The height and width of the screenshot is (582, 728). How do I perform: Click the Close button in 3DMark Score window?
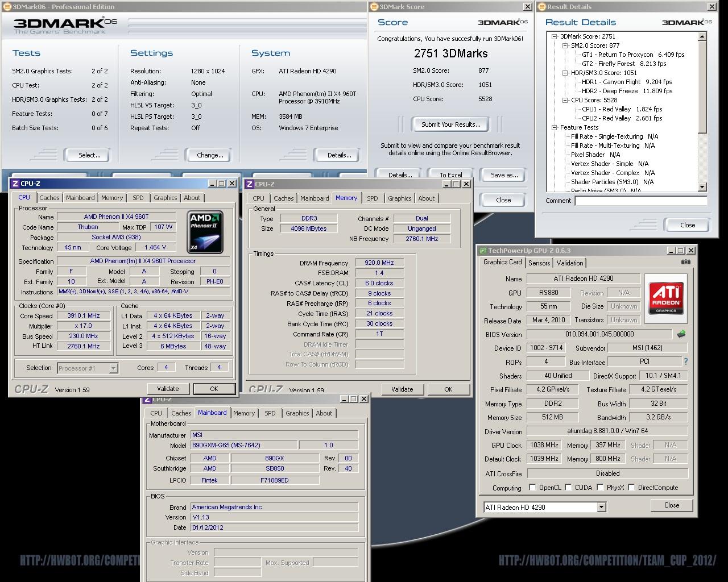[x=503, y=200]
